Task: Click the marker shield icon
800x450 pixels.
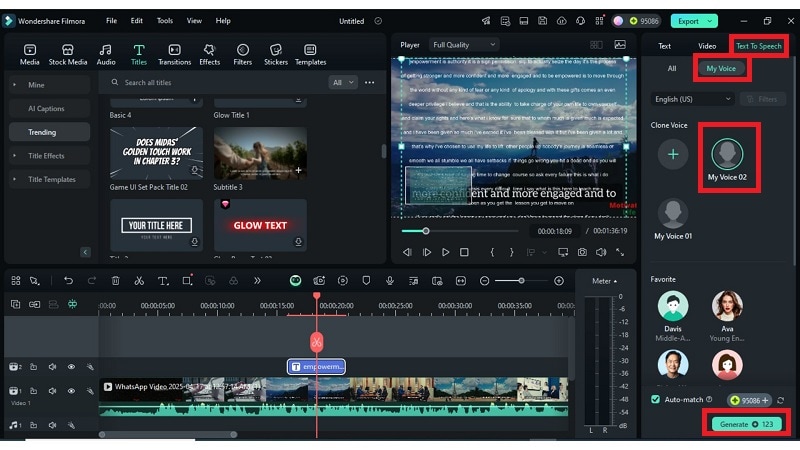Action: click(366, 281)
